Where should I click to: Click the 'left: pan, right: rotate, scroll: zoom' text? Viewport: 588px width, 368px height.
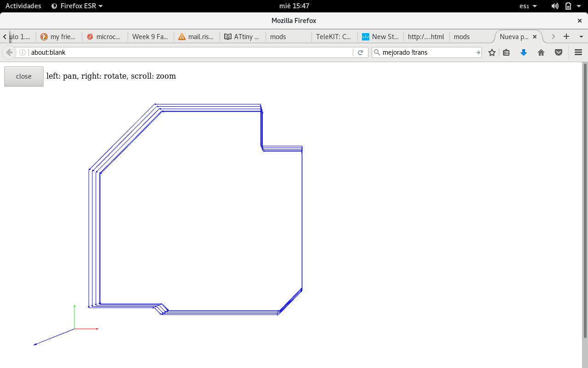point(111,76)
